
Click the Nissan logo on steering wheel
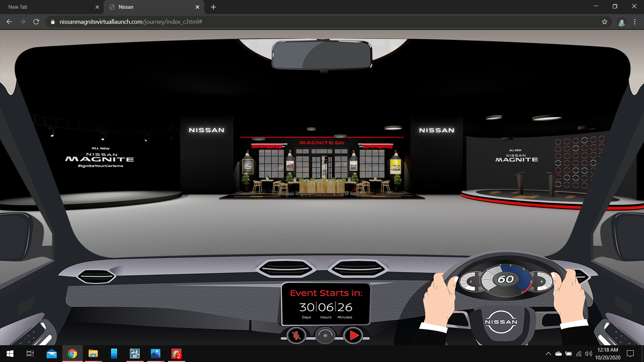click(501, 322)
